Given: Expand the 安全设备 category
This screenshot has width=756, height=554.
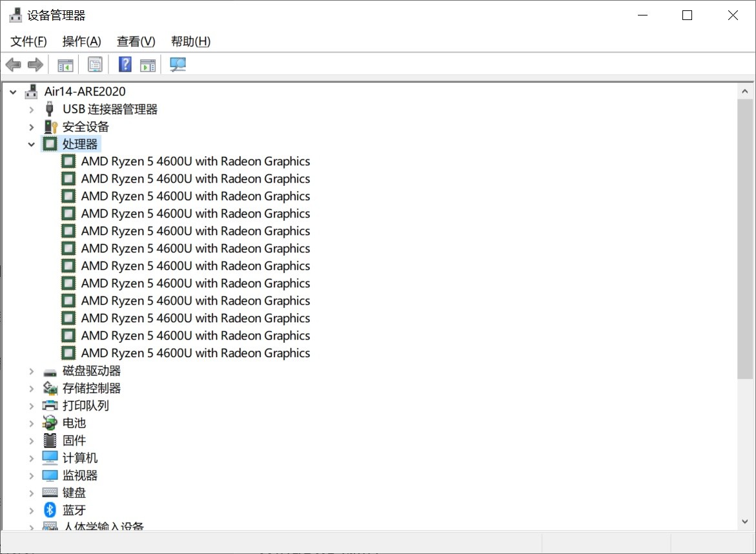Looking at the screenshot, I should (32, 127).
